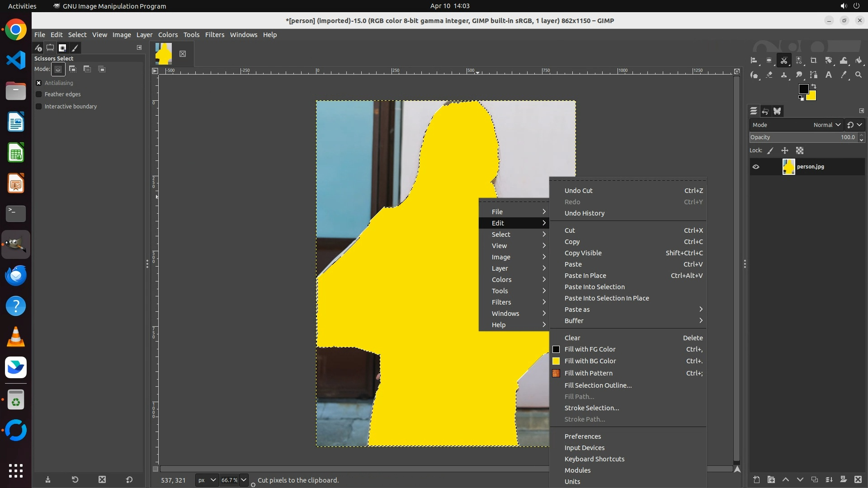
Task: Click the black foreground color swatch
Action: coord(803,89)
